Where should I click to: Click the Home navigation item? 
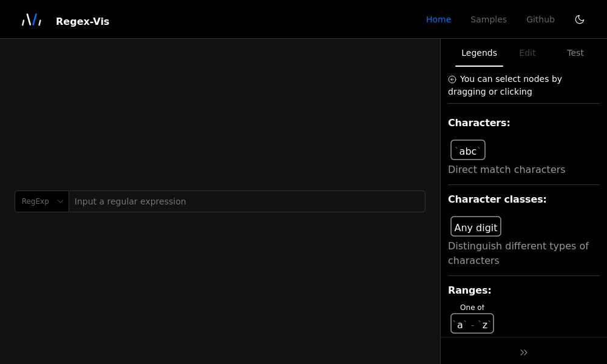438,19
